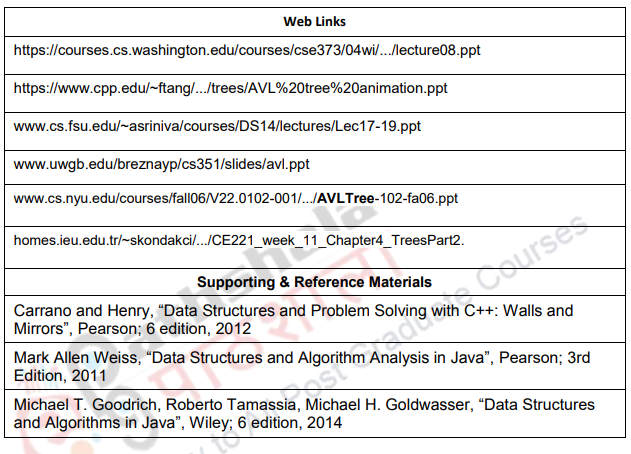Click the "Wiley; 6 edition, 2014" text

[265, 423]
